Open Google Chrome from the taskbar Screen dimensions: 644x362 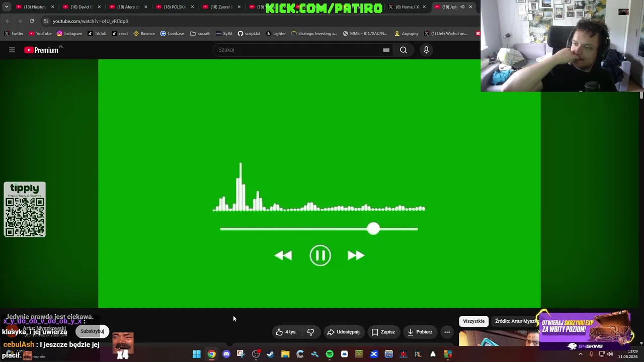coord(211,354)
